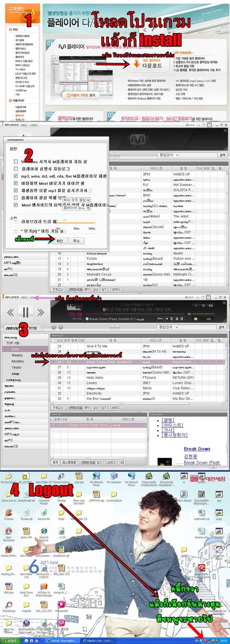Image resolution: width=230 pixels, height=644 pixels.
Task: Open the Internet Explorer desktop icon
Action: [44, 533]
